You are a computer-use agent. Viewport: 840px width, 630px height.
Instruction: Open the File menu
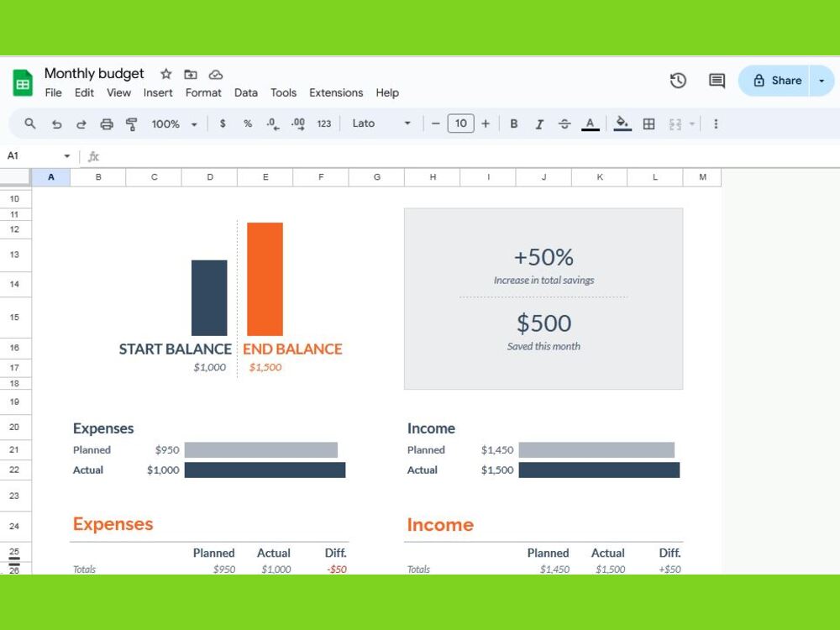coord(53,92)
